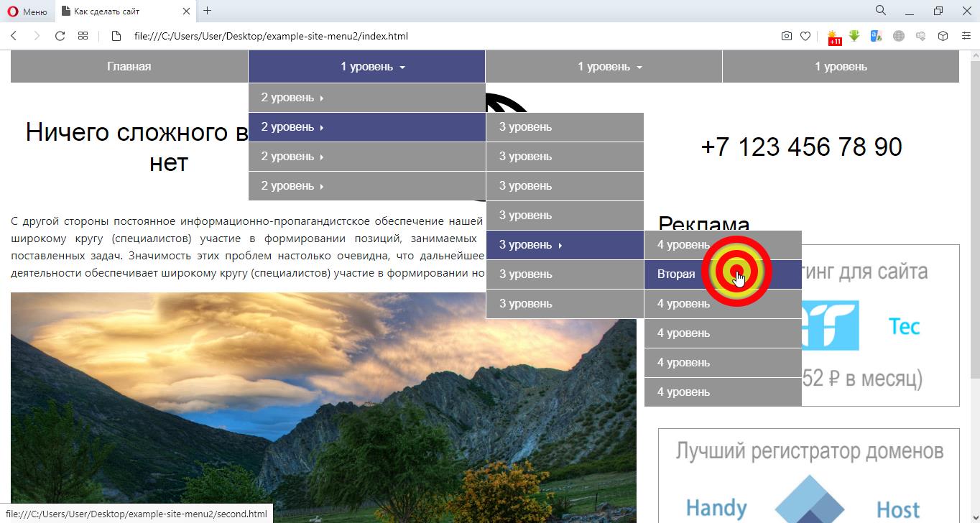
Task: Click the Вторая submenu link
Action: [676, 274]
